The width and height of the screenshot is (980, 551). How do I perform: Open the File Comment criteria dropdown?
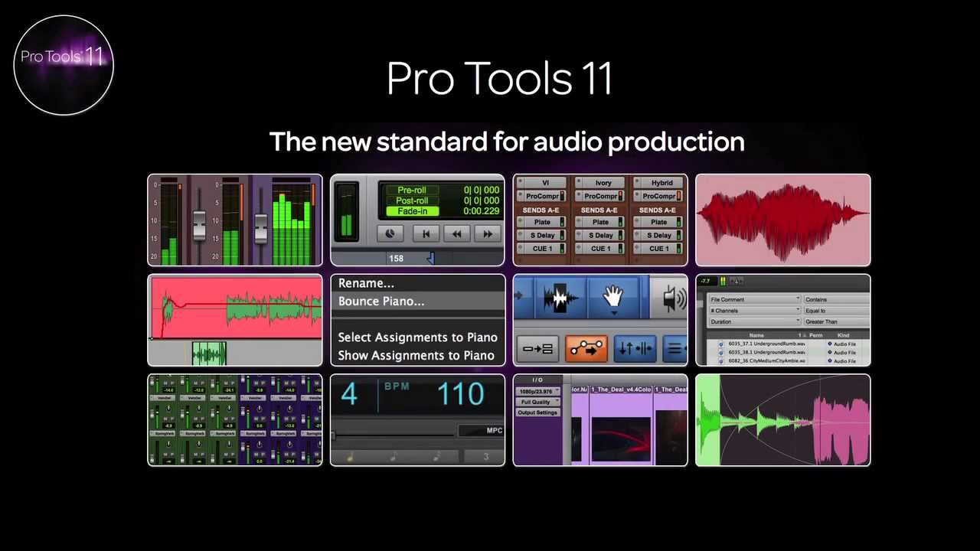(754, 299)
